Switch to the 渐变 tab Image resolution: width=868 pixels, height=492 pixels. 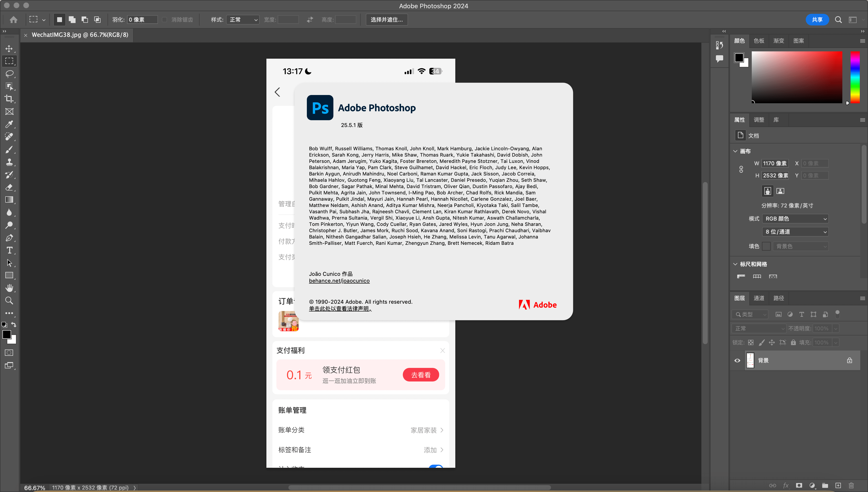[x=779, y=41]
